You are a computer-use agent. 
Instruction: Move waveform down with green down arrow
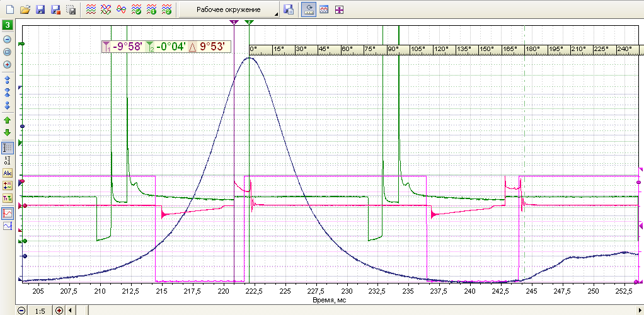point(8,133)
